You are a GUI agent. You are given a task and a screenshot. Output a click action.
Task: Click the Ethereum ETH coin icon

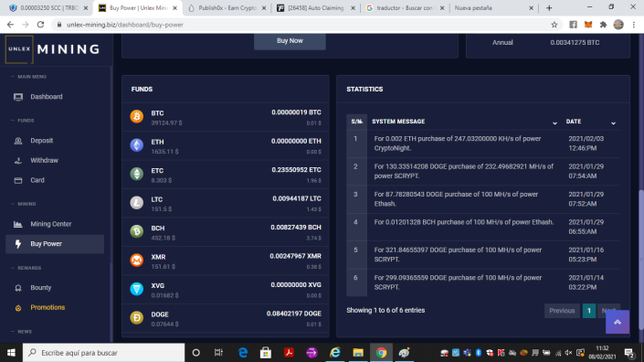point(137,145)
